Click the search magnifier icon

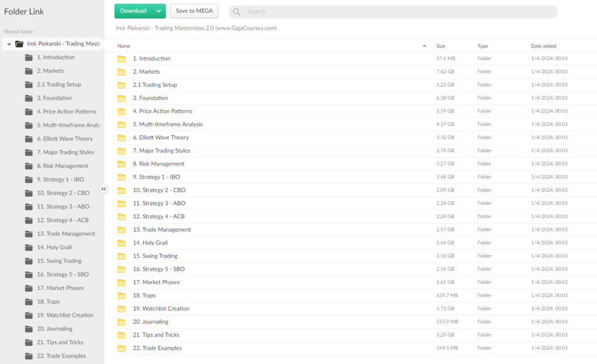point(237,12)
